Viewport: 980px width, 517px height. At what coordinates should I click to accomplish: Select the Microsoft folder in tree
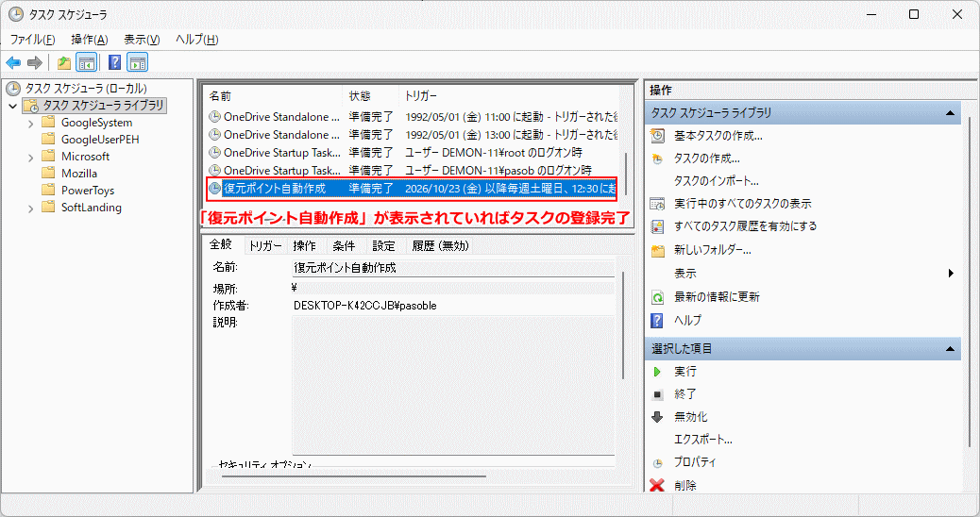[85, 156]
